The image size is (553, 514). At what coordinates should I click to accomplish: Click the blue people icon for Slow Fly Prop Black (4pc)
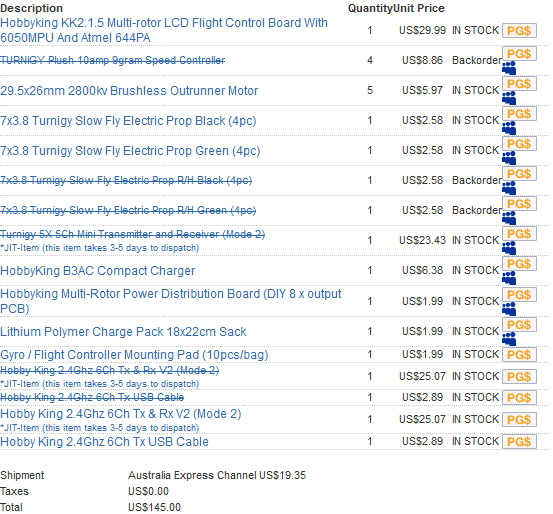pyautogui.click(x=509, y=128)
